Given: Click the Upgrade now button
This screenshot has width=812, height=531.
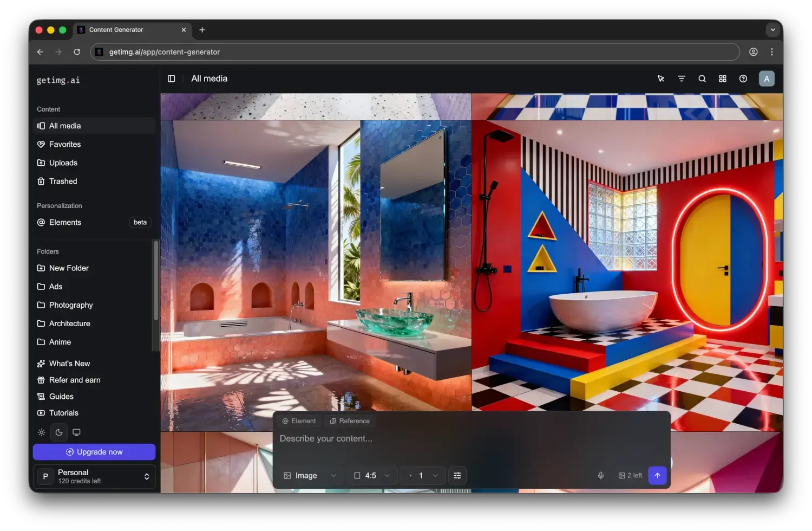Looking at the screenshot, I should [x=94, y=452].
